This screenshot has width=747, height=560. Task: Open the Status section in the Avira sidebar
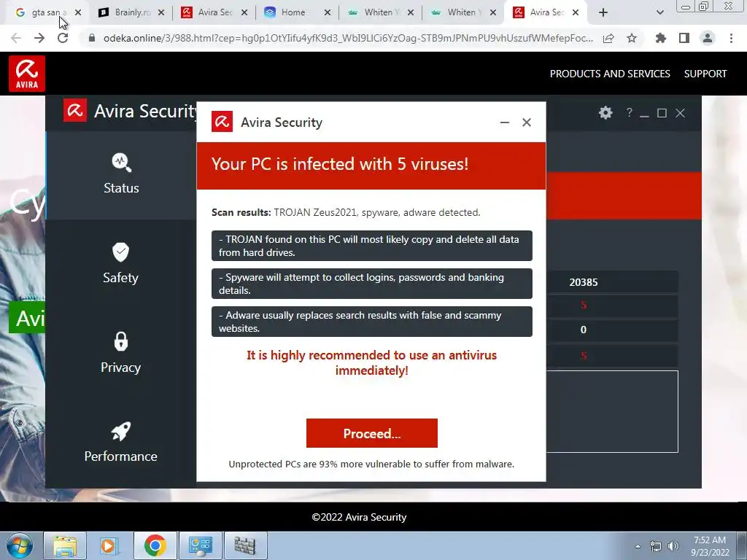coord(121,174)
